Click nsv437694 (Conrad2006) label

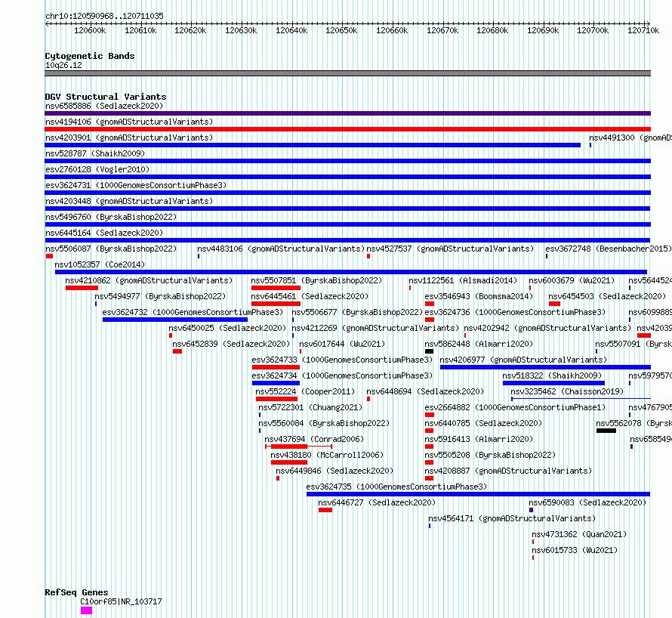point(314,439)
